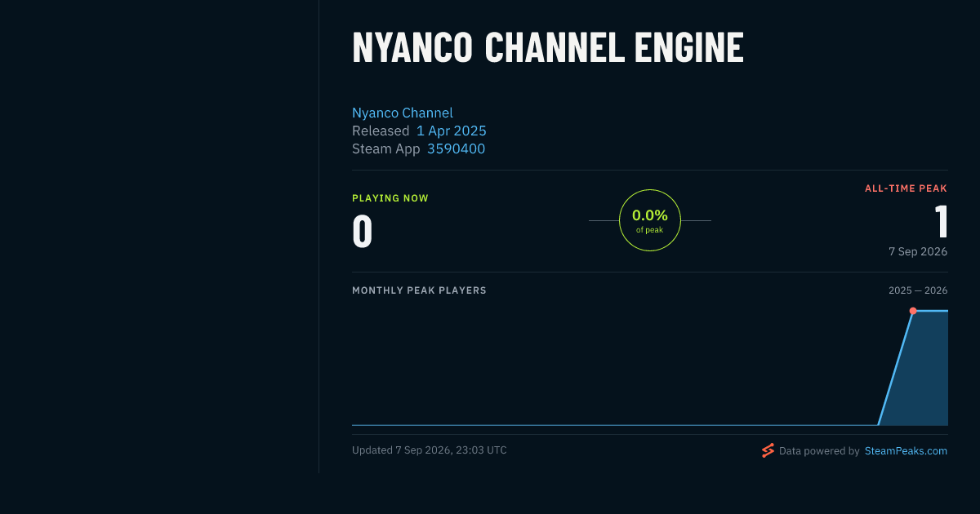Click the peak date 7 Sep 2026

pos(918,251)
